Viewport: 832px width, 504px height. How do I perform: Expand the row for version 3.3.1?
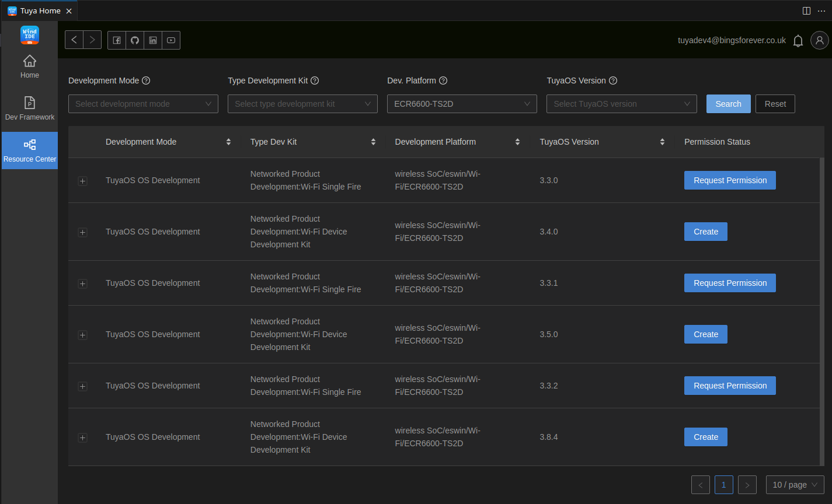(82, 283)
